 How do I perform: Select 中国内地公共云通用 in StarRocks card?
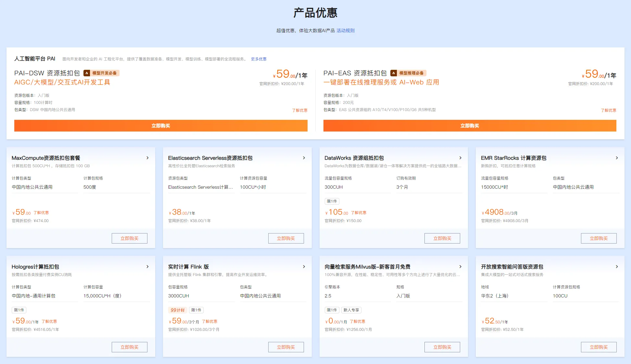pyautogui.click(x=573, y=187)
